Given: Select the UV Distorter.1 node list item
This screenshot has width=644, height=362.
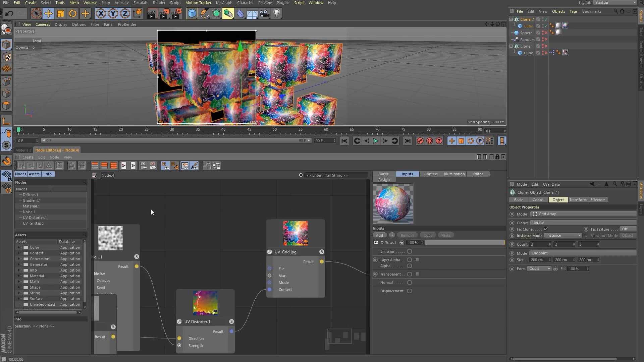Looking at the screenshot, I should point(35,218).
